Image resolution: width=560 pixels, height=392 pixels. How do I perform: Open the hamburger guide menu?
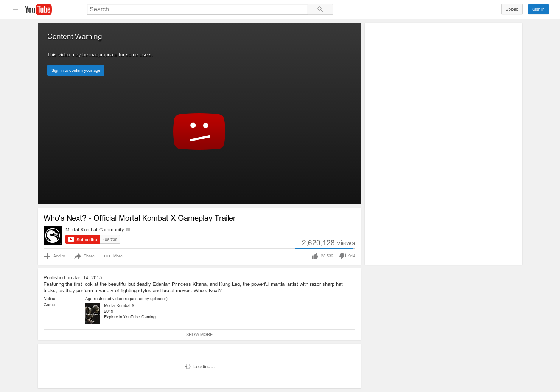[x=16, y=9]
